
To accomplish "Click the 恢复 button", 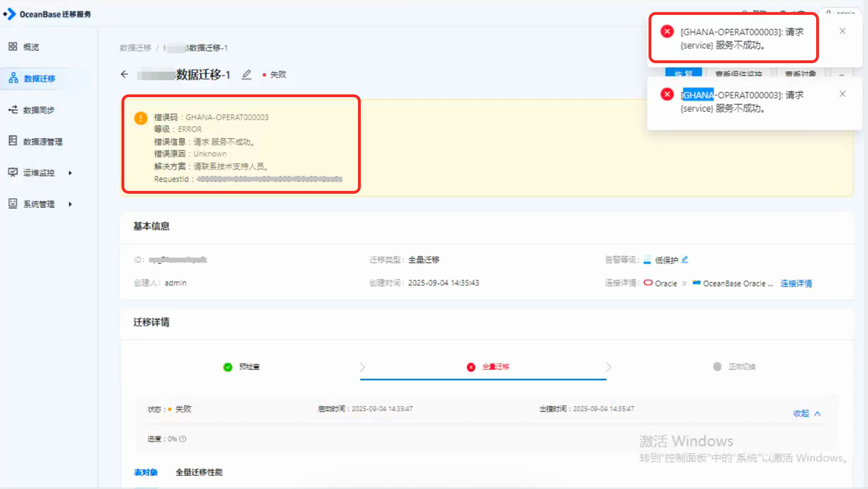I will pyautogui.click(x=683, y=72).
